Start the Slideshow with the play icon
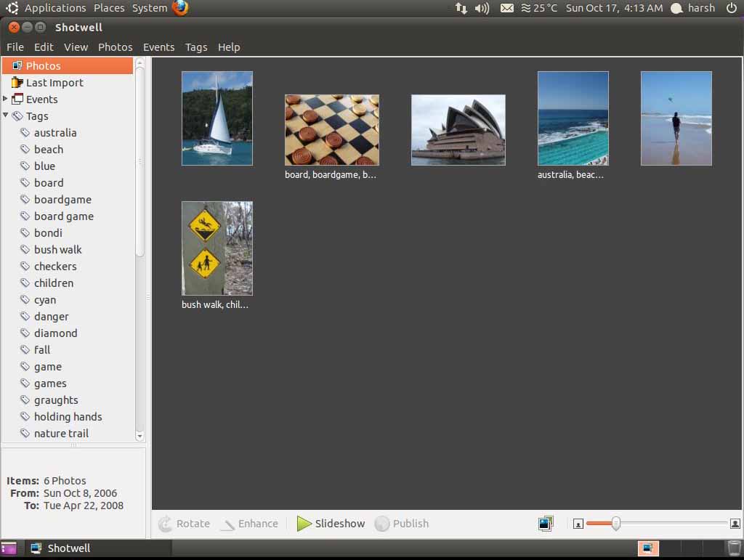Screen dimensions: 744x560 click(x=304, y=524)
